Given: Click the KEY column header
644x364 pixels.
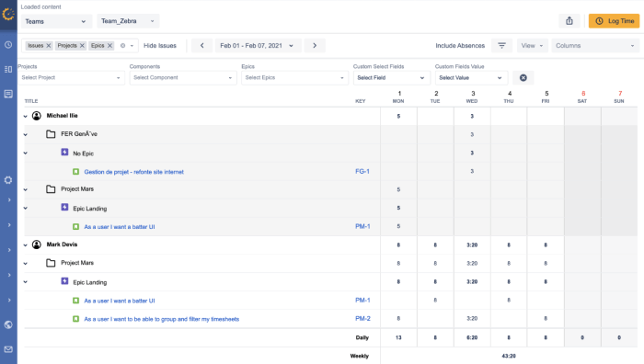Looking at the screenshot, I should click(361, 101).
